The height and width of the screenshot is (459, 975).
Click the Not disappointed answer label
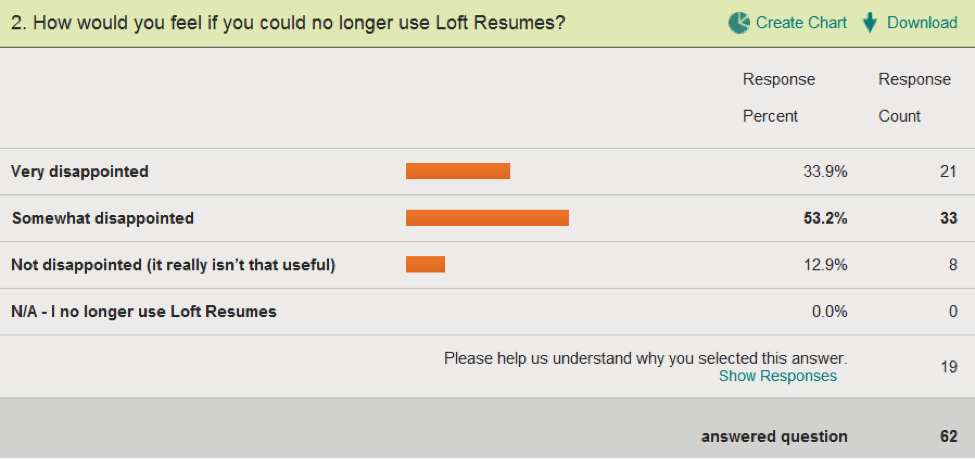click(x=173, y=266)
